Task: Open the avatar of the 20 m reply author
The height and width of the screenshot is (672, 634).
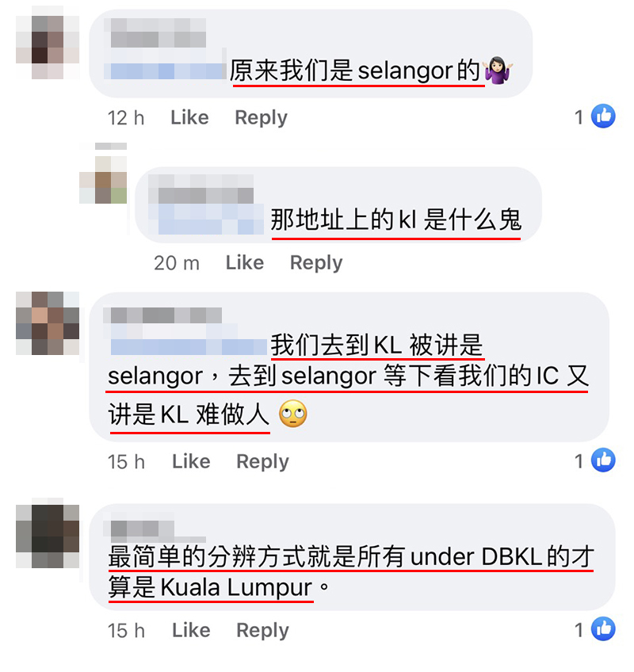Action: point(103,180)
